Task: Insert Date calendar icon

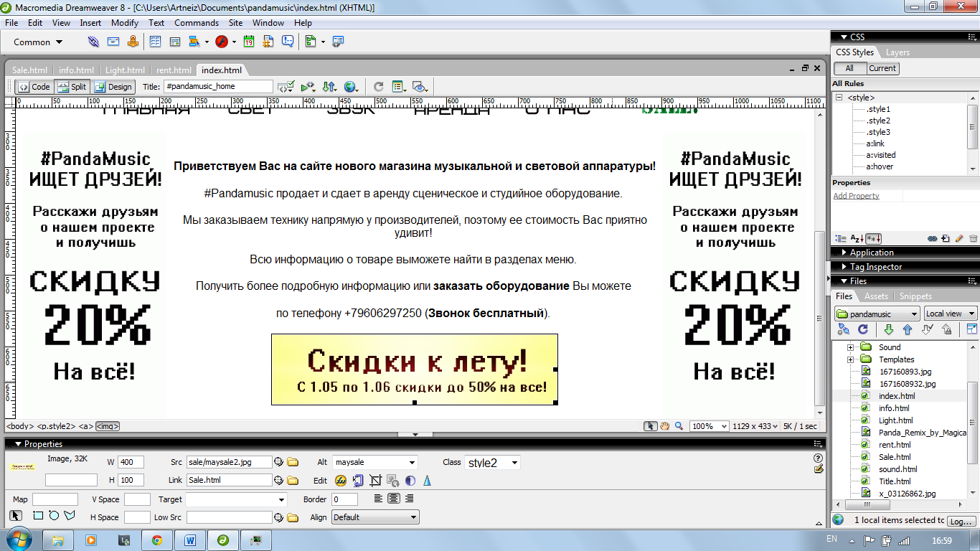Action: point(248,42)
